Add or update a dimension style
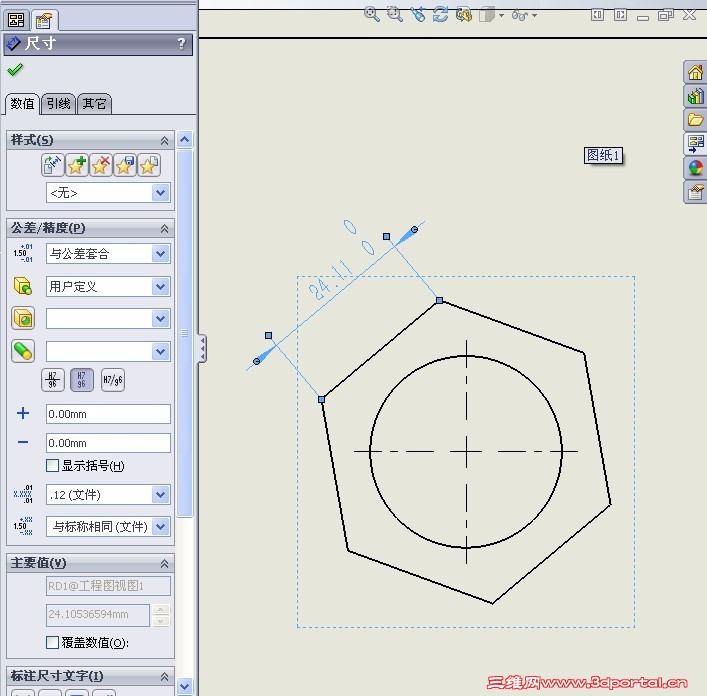This screenshot has height=696, width=707. coord(77,165)
